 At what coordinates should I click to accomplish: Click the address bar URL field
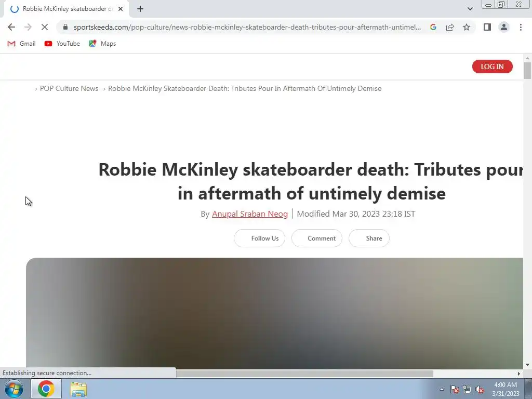click(247, 27)
